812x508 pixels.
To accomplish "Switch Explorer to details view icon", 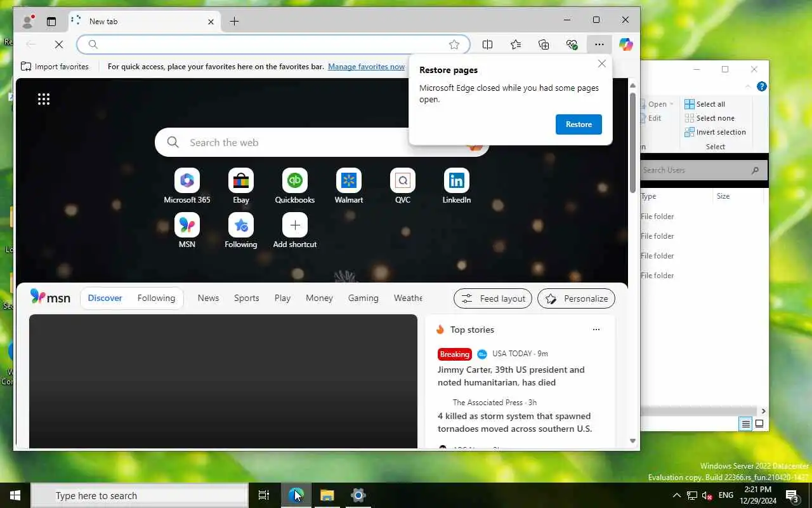I will (x=746, y=424).
